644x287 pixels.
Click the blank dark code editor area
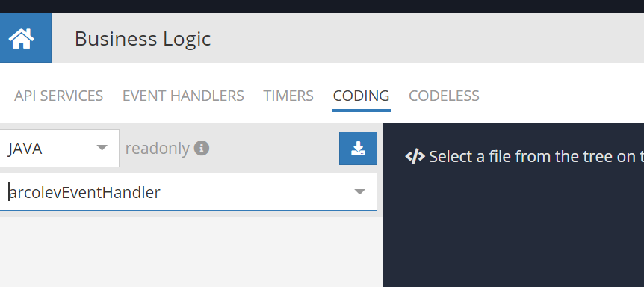click(x=513, y=230)
